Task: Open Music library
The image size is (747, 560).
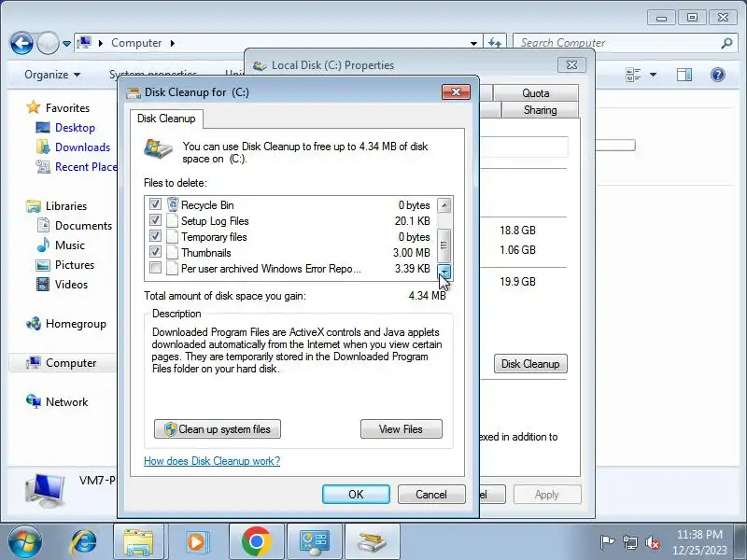Action: [x=69, y=245]
